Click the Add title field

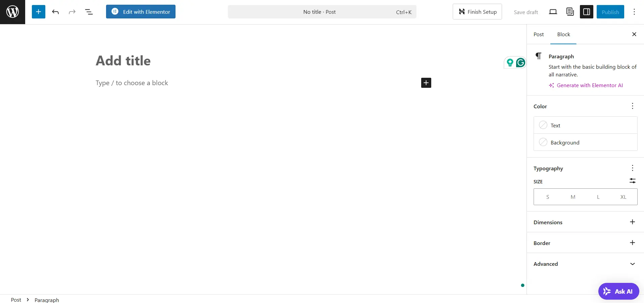click(x=263, y=61)
